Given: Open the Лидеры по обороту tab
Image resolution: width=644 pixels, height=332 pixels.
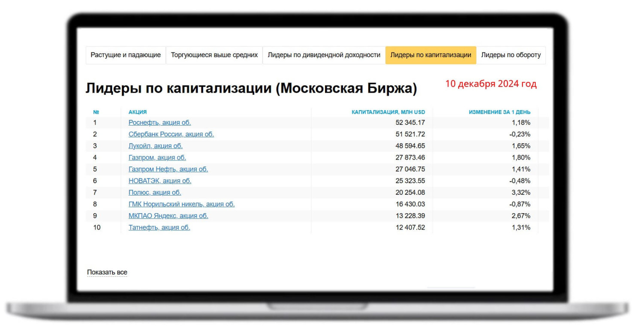Looking at the screenshot, I should [x=511, y=55].
